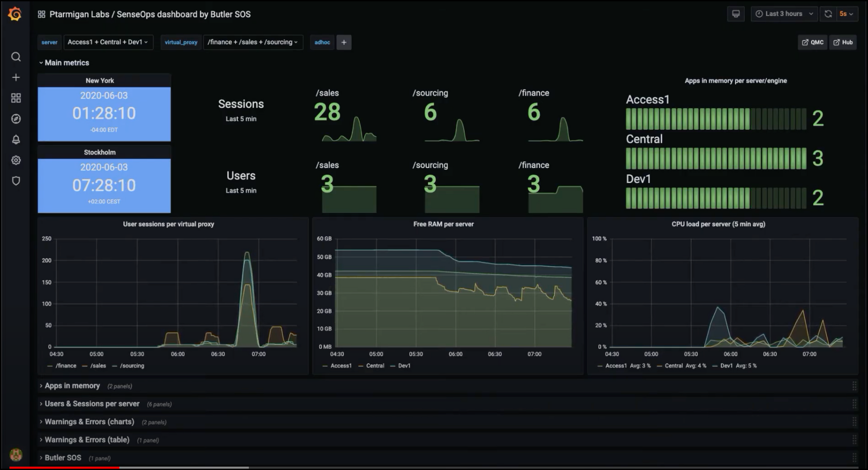Collapse the Main metrics row
Image resolution: width=868 pixels, height=470 pixels.
coord(64,63)
